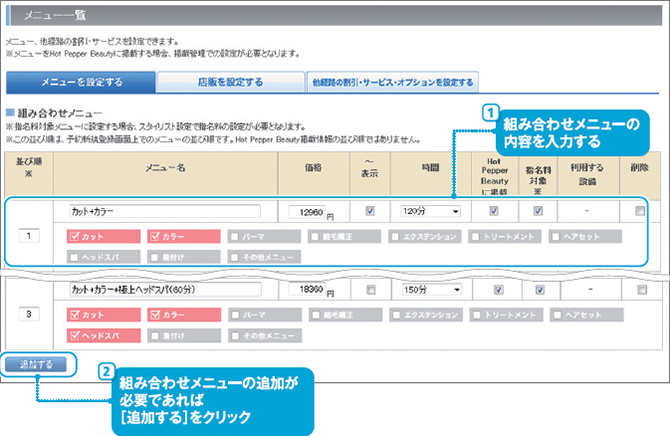Viewport: 670px width, 436px height.
Task: Click the sort order field showing 3
Action: pos(30,311)
